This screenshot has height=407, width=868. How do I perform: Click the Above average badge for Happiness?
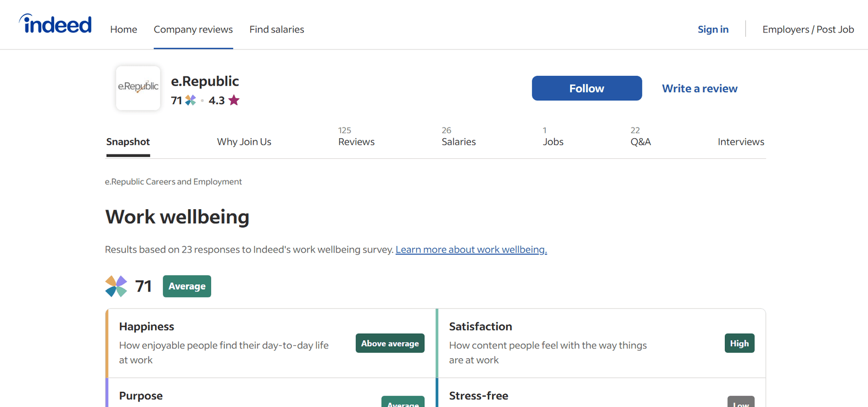(390, 344)
